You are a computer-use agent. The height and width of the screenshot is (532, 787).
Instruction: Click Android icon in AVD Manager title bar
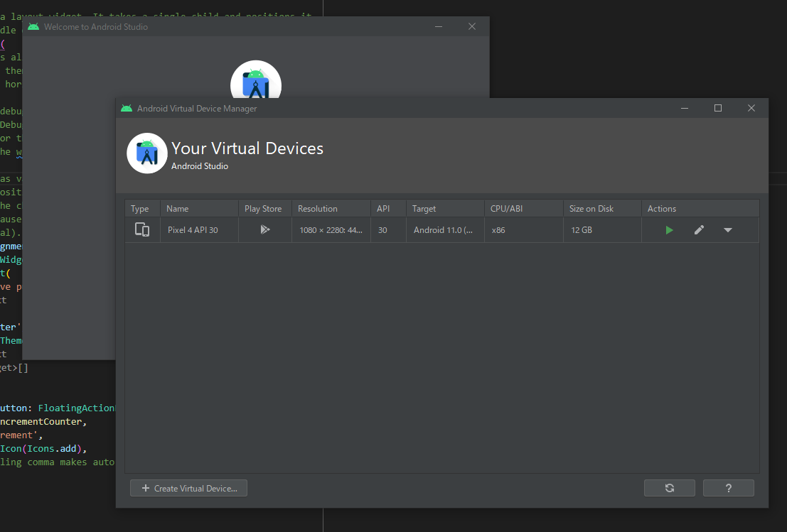click(x=127, y=108)
